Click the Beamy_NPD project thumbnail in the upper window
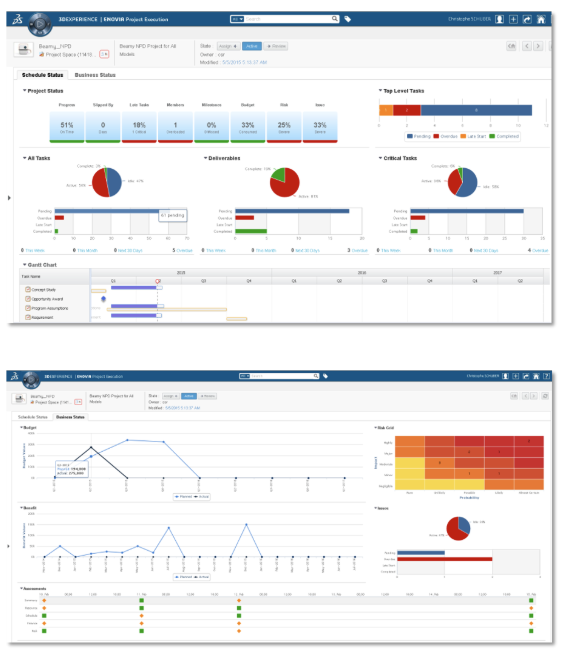The image size is (574, 660). (x=24, y=50)
